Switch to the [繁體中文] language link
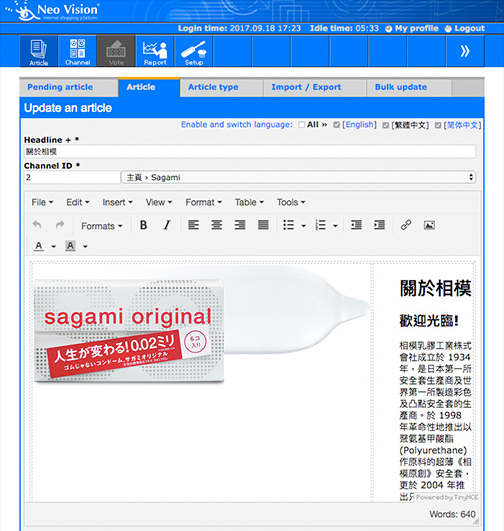 [x=410, y=125]
